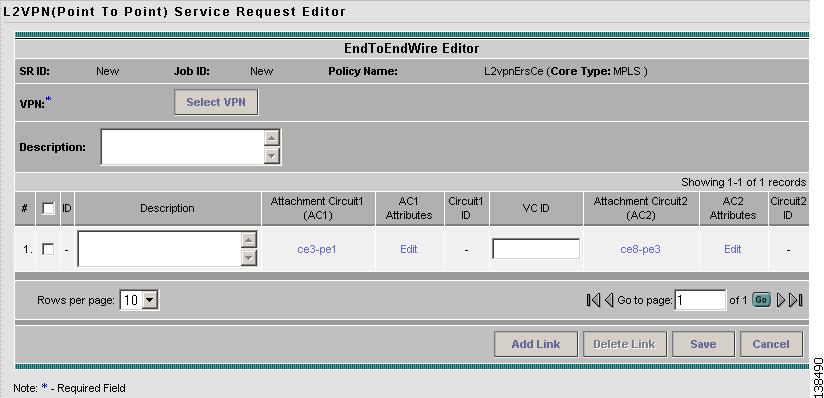Click next page arrow icon
824x398 pixels.
tap(781, 300)
